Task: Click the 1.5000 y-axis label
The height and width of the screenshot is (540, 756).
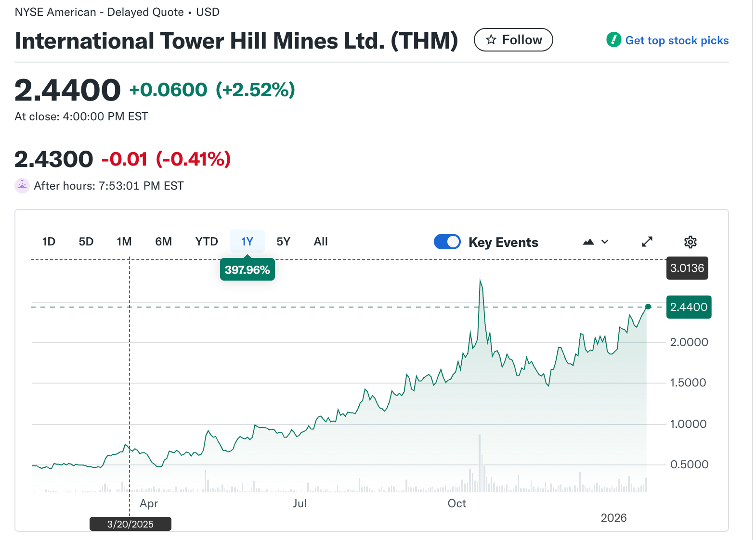Action: (x=688, y=383)
